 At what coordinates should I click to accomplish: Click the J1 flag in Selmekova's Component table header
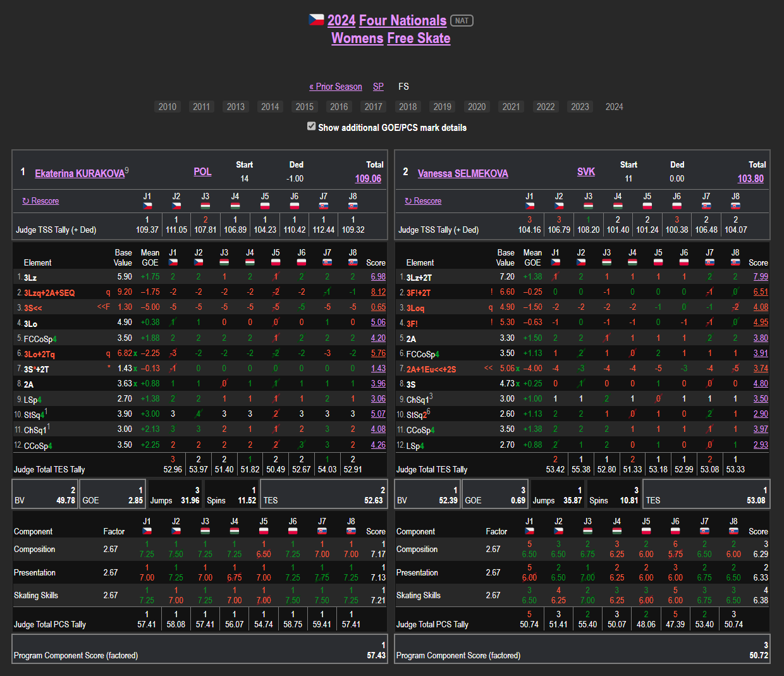[529, 531]
